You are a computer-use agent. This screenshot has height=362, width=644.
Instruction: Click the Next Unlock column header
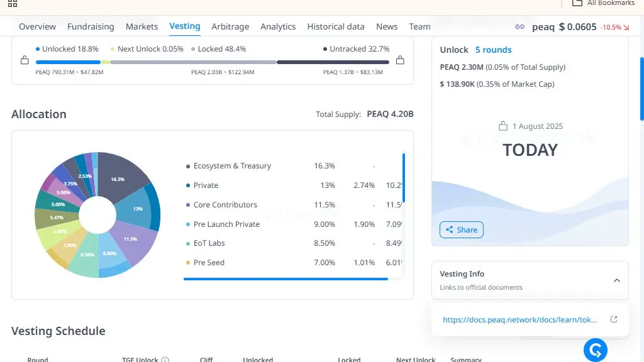coord(416,359)
